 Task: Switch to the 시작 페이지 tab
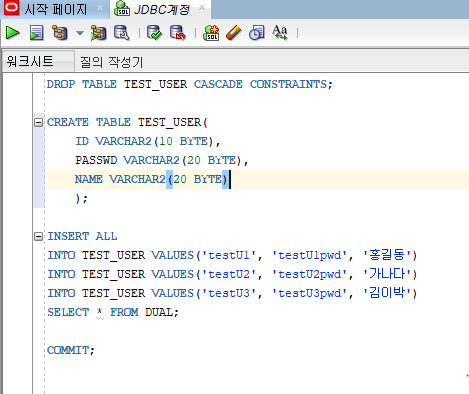point(55,9)
